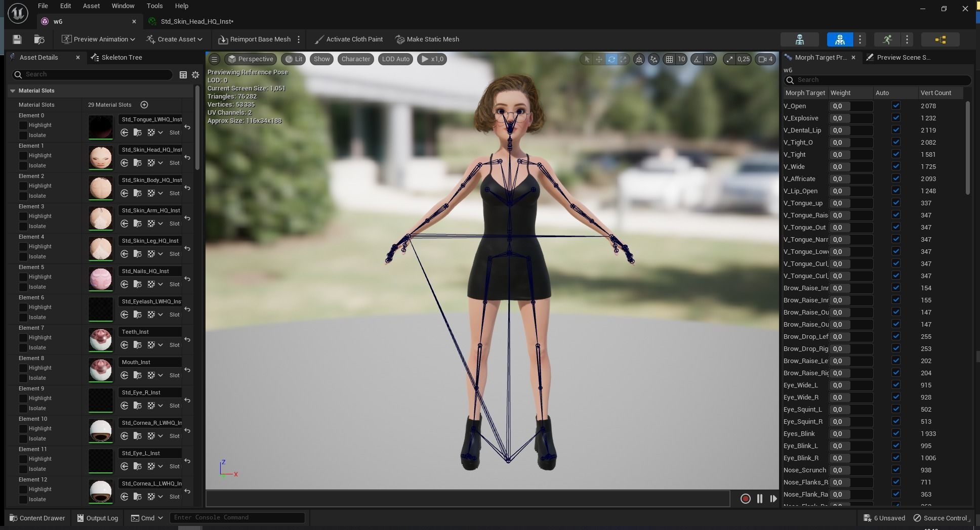Open Preview Animation dropdown
This screenshot has width=980, height=530.
point(98,39)
